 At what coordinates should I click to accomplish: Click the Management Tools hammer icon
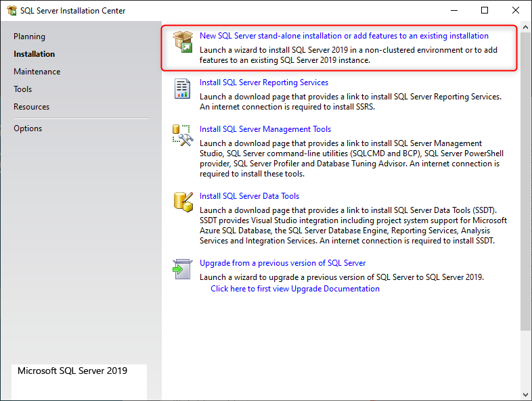pyautogui.click(x=183, y=135)
